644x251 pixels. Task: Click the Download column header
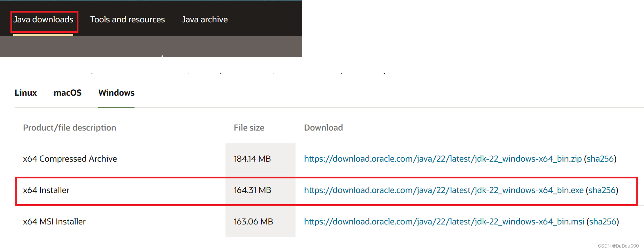tap(323, 128)
